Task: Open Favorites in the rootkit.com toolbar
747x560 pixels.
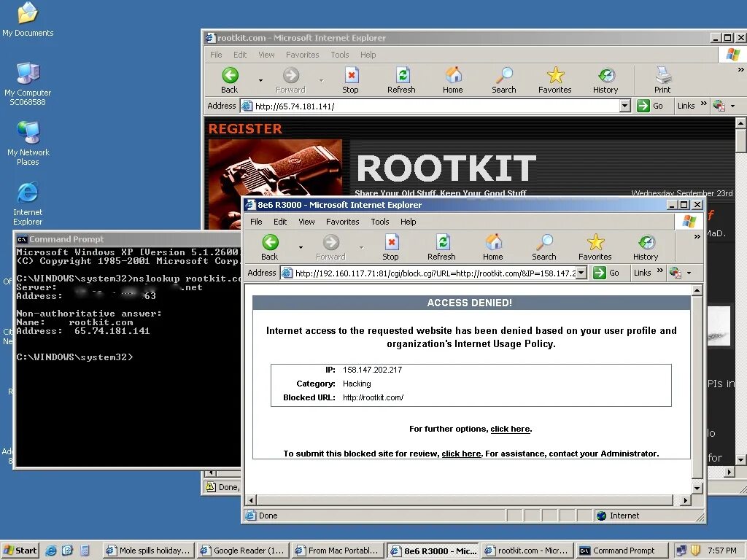Action: pyautogui.click(x=555, y=80)
